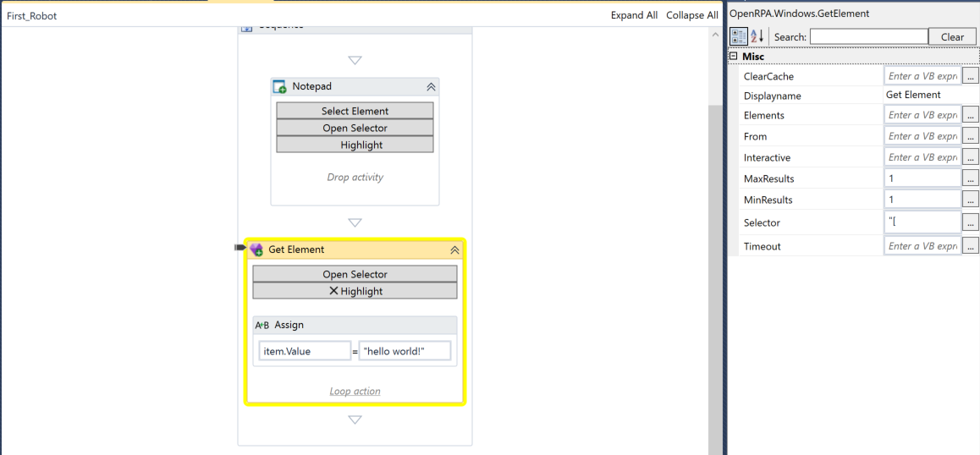Select the Selector property name
The height and width of the screenshot is (455, 980).
(762, 222)
